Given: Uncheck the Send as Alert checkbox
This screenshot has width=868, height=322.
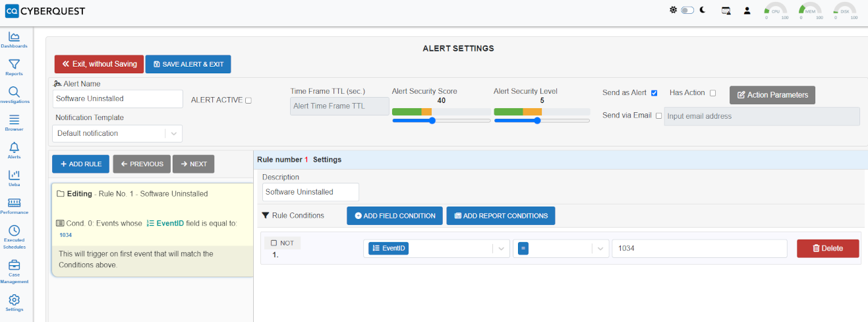Looking at the screenshot, I should (x=654, y=93).
